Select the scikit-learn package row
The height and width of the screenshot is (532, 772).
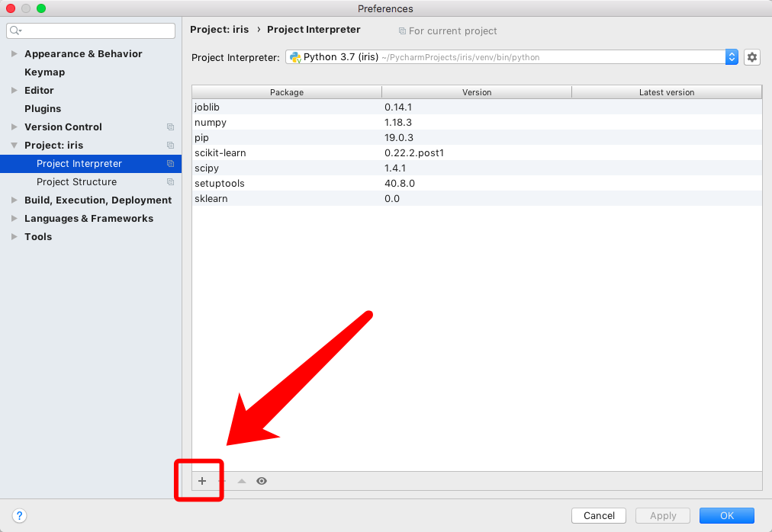coord(477,152)
